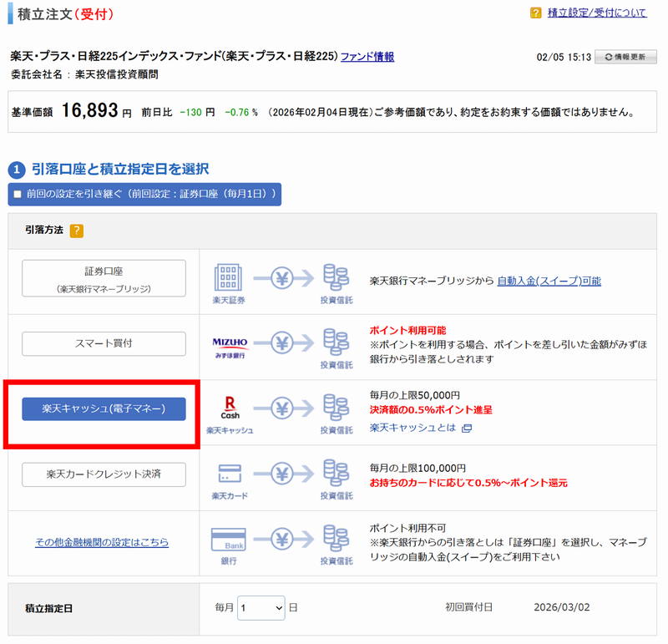
Task: Click the 楽天証券 building icon
Action: tap(228, 276)
